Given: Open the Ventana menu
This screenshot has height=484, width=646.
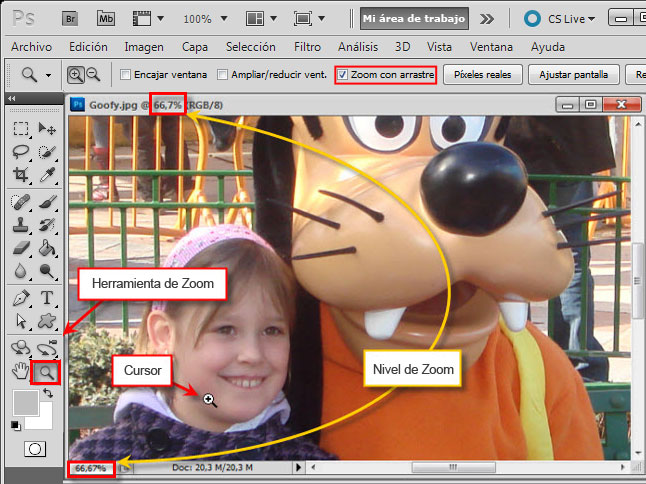Looking at the screenshot, I should coord(491,47).
